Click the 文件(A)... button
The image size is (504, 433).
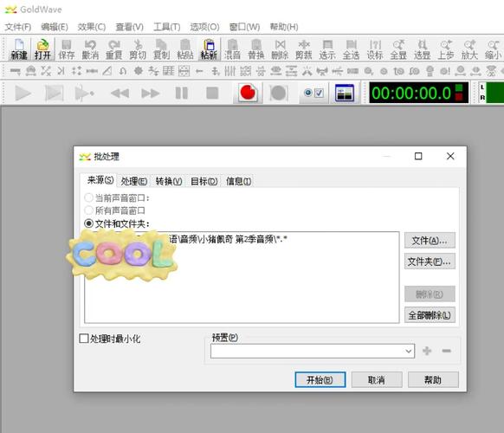coord(430,240)
